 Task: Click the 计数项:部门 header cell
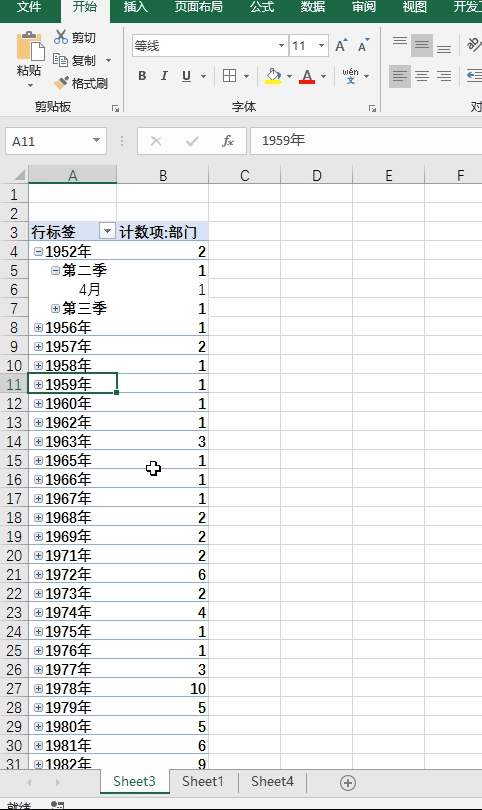(163, 231)
